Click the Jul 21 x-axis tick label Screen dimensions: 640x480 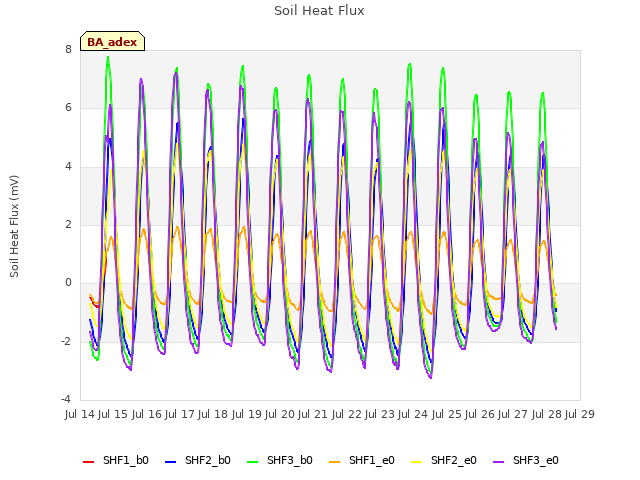(x=313, y=414)
